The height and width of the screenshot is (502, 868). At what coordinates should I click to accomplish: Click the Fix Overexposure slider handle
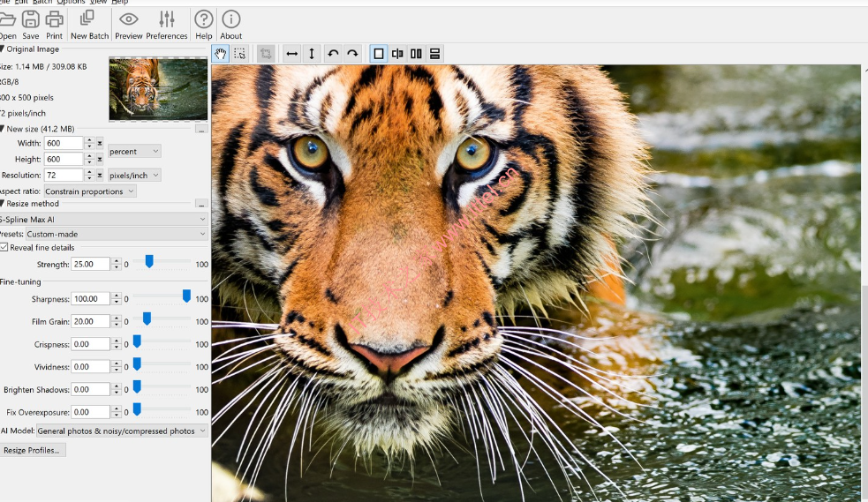(x=137, y=409)
